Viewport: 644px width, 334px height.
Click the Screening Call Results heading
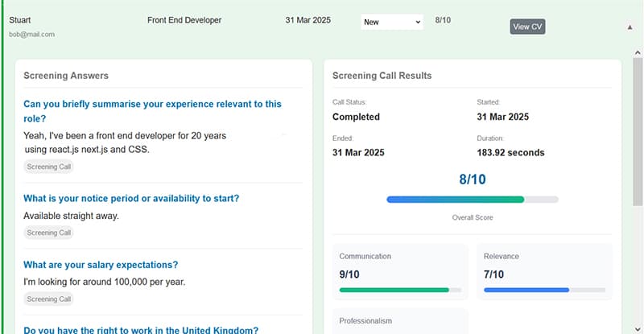[382, 76]
